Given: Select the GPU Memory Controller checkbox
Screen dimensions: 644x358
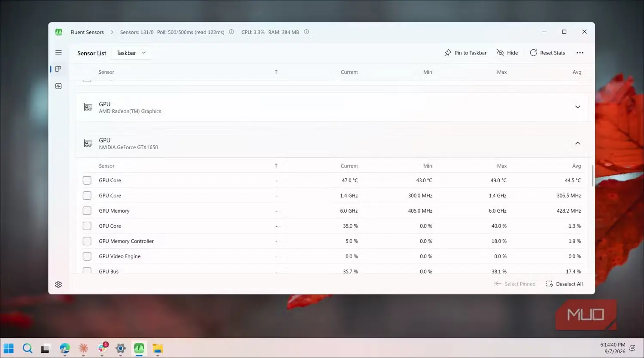Looking at the screenshot, I should pyautogui.click(x=87, y=241).
